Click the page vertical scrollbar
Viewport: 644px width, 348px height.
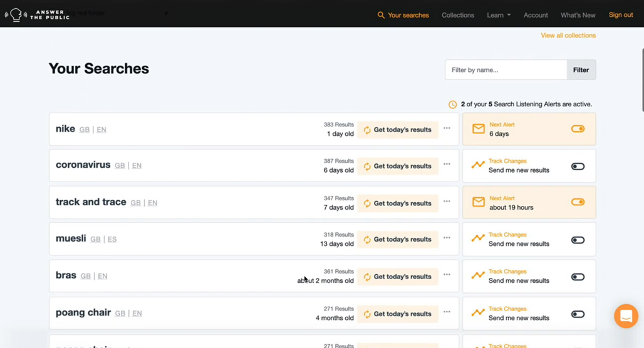pos(642,80)
